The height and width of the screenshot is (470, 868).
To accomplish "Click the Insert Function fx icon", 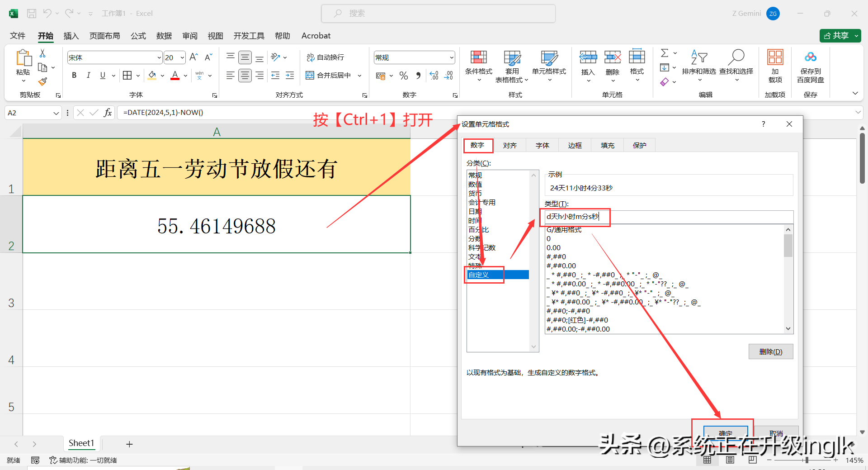I will 108,113.
